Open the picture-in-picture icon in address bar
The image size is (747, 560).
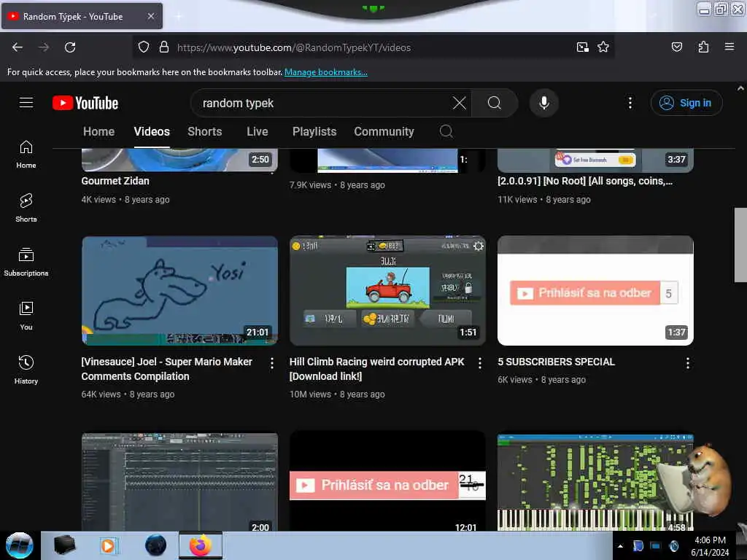582,47
